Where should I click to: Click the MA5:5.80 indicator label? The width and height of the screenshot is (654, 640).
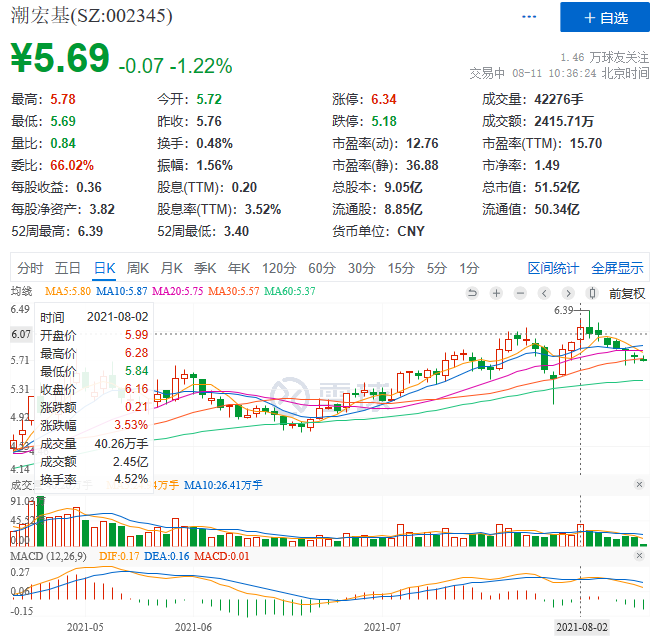68,291
